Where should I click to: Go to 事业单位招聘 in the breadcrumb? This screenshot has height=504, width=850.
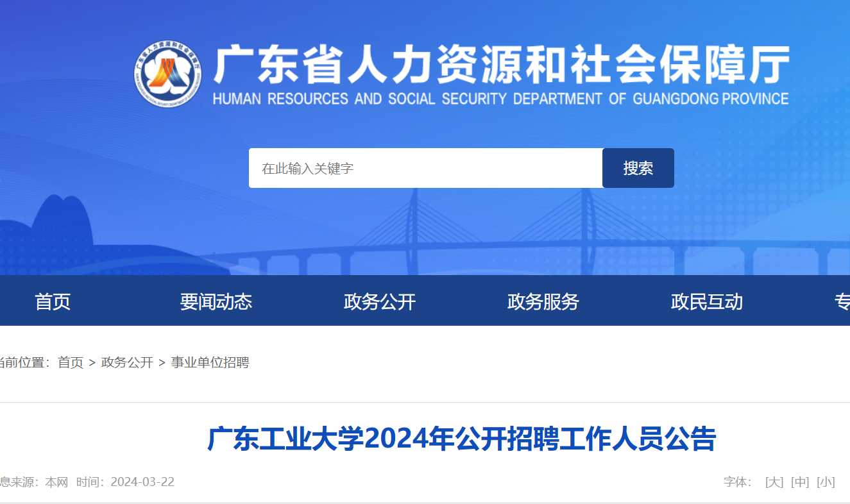coord(210,362)
